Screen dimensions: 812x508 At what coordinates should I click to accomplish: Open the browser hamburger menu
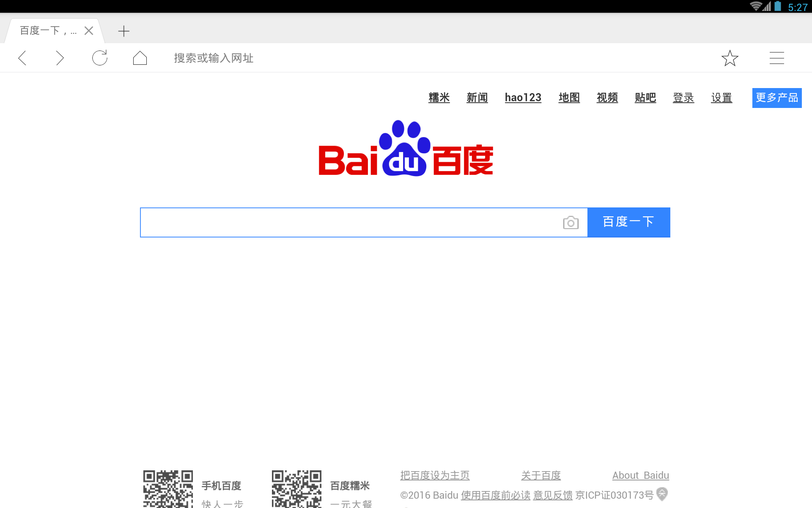click(777, 58)
